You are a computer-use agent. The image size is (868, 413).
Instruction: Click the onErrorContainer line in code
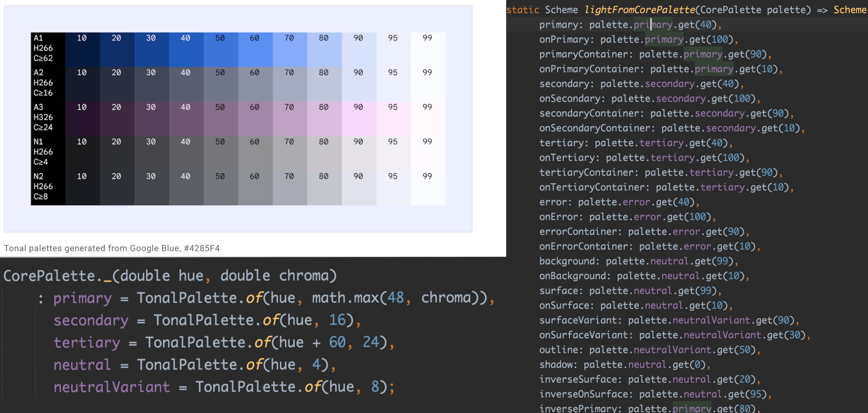pos(650,246)
